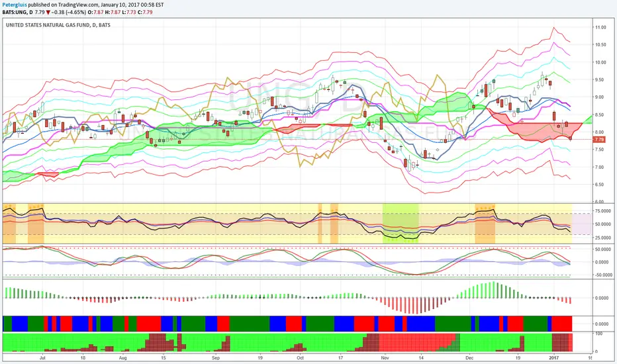
Task: Click the 100 label on bottom pane axis
Action: point(599,334)
